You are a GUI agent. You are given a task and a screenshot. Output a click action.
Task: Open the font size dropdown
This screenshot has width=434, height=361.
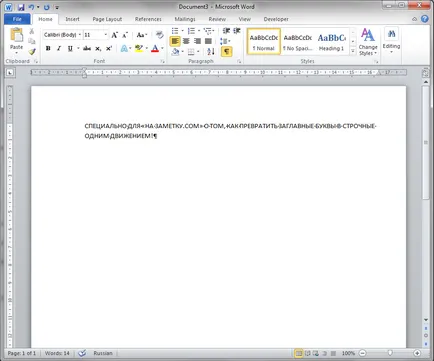[x=105, y=35]
